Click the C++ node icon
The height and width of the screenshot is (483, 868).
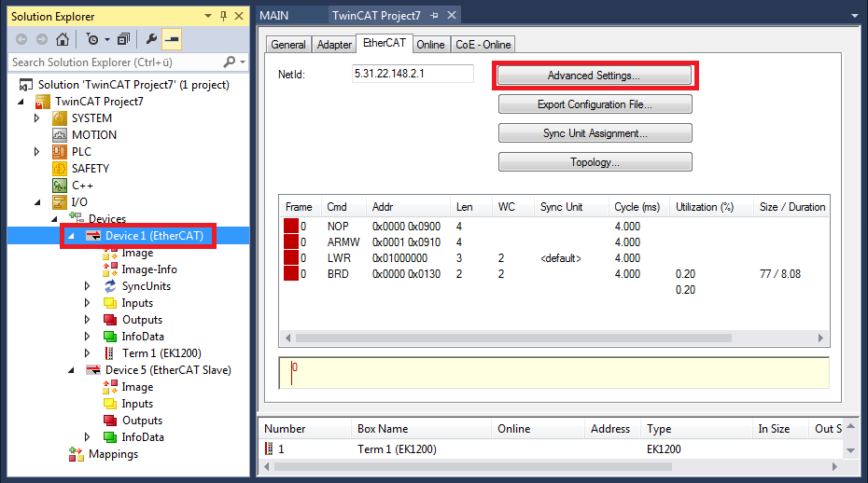59,186
